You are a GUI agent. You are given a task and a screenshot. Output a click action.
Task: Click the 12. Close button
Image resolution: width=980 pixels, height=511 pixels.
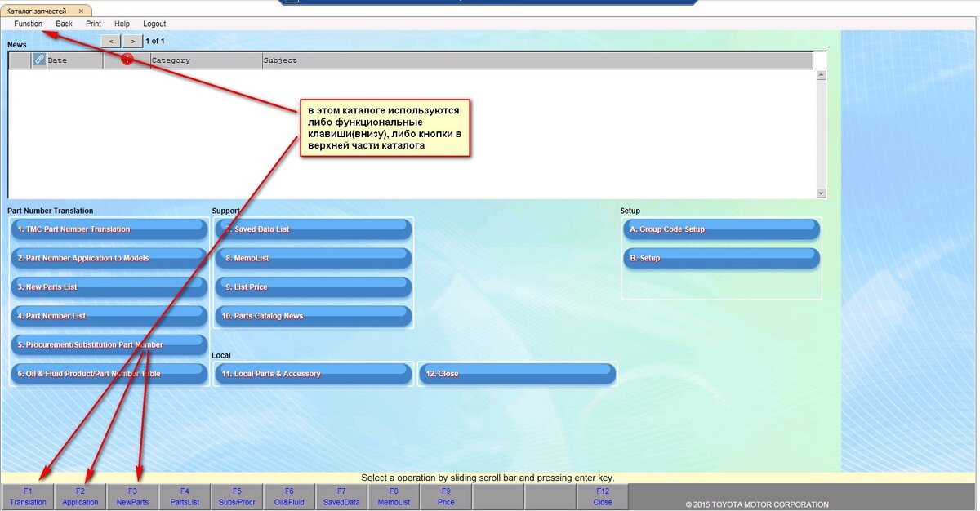[x=517, y=374]
